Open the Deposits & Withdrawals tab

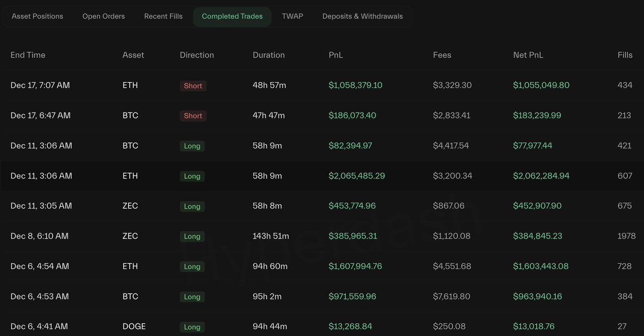[362, 16]
